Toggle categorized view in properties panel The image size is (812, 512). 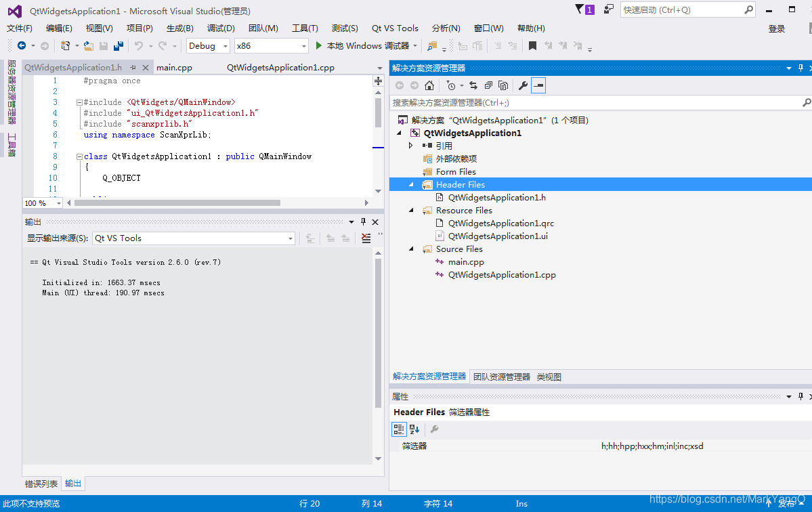click(399, 429)
